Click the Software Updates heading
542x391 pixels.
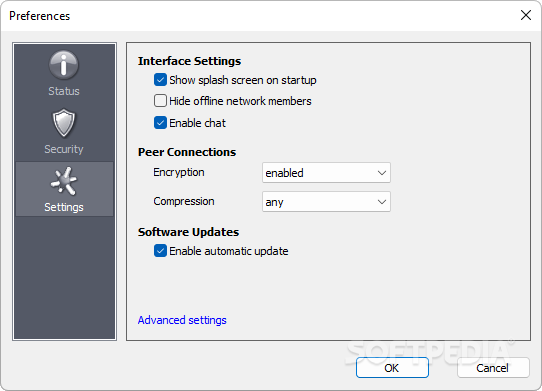click(x=188, y=232)
